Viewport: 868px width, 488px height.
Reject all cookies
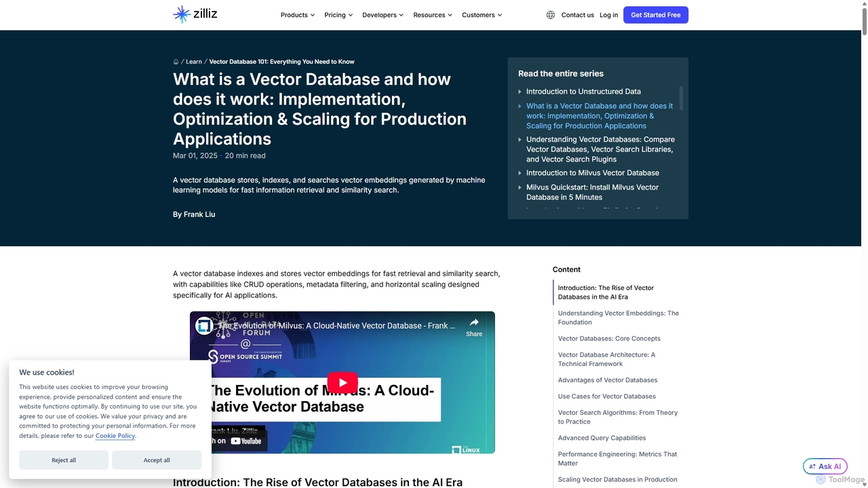click(64, 460)
